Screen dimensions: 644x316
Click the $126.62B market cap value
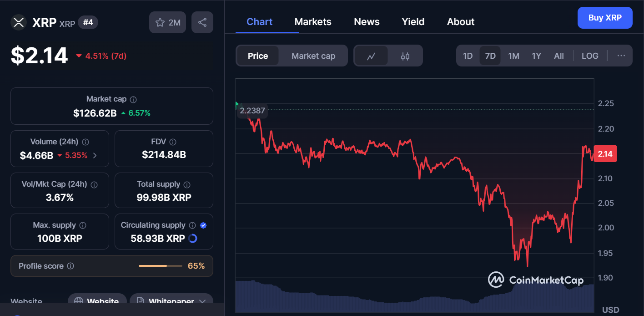pos(95,113)
